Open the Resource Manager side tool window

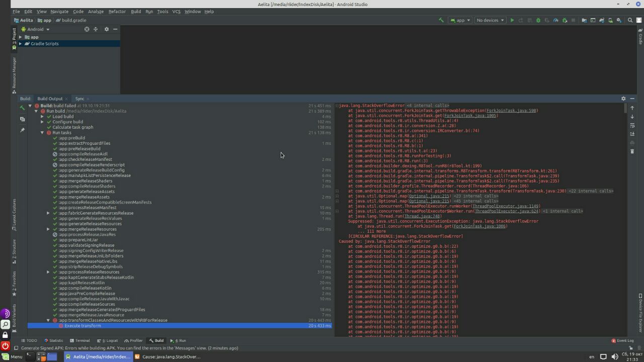click(x=14, y=75)
